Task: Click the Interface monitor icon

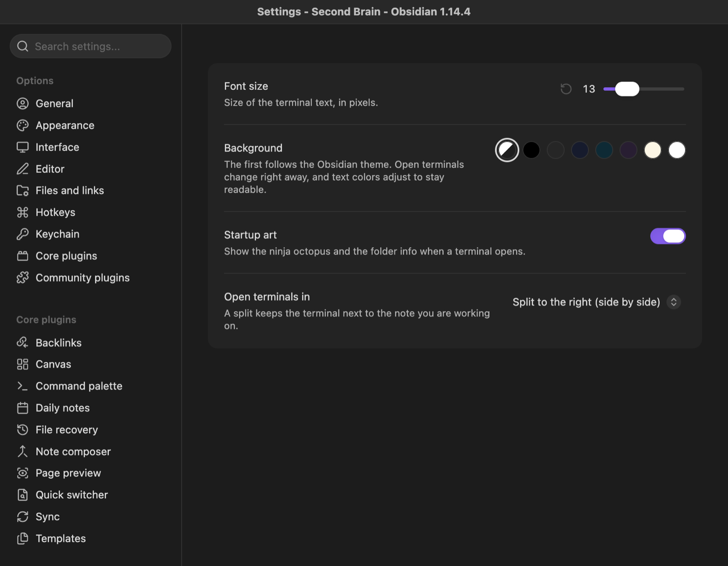Action: pos(22,147)
